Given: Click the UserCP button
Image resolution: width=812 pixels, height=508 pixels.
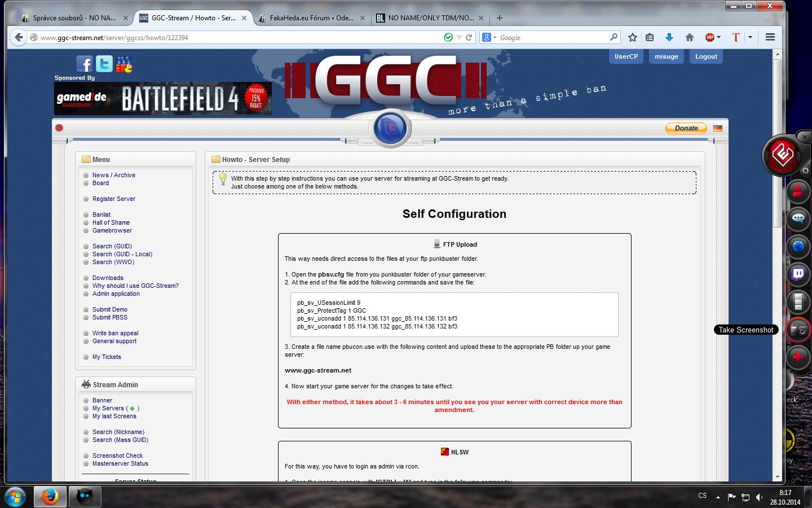Looking at the screenshot, I should pos(626,56).
